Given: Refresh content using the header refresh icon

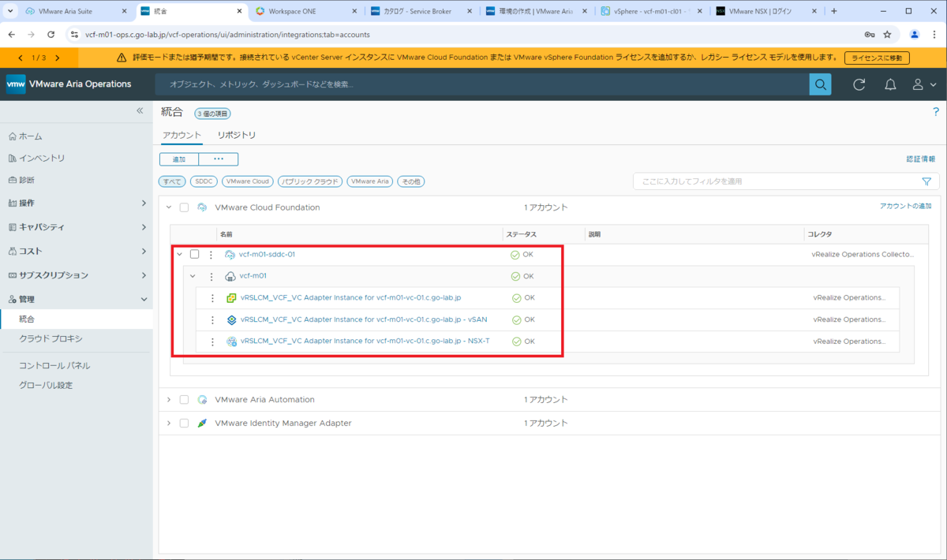Looking at the screenshot, I should (x=859, y=84).
